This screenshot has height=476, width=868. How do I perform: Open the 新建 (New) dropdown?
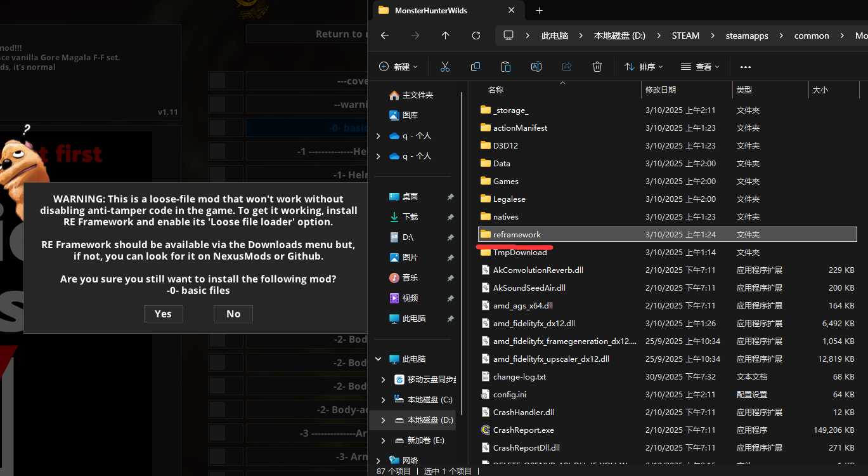398,67
